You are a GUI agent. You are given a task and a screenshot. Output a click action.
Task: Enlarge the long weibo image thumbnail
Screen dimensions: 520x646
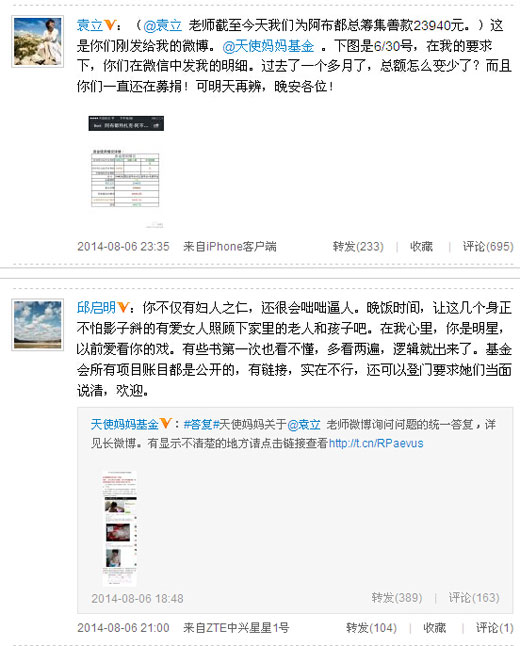coord(119,528)
